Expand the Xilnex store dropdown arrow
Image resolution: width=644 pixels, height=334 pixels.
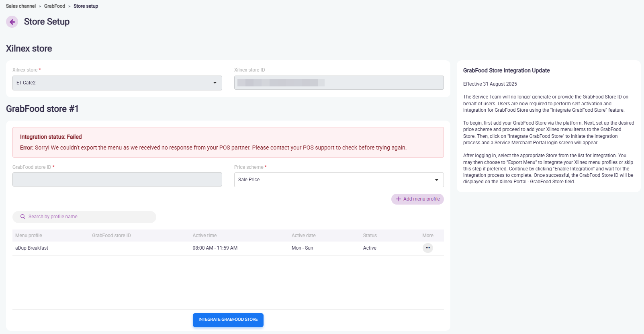click(x=215, y=83)
